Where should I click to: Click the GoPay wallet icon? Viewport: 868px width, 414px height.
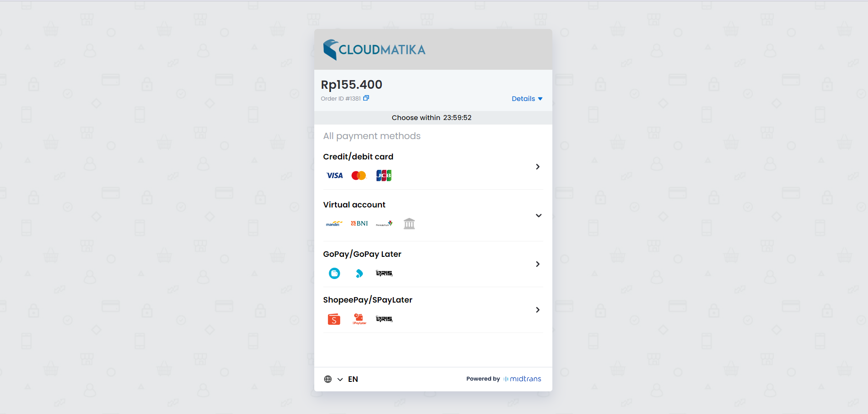pyautogui.click(x=334, y=274)
